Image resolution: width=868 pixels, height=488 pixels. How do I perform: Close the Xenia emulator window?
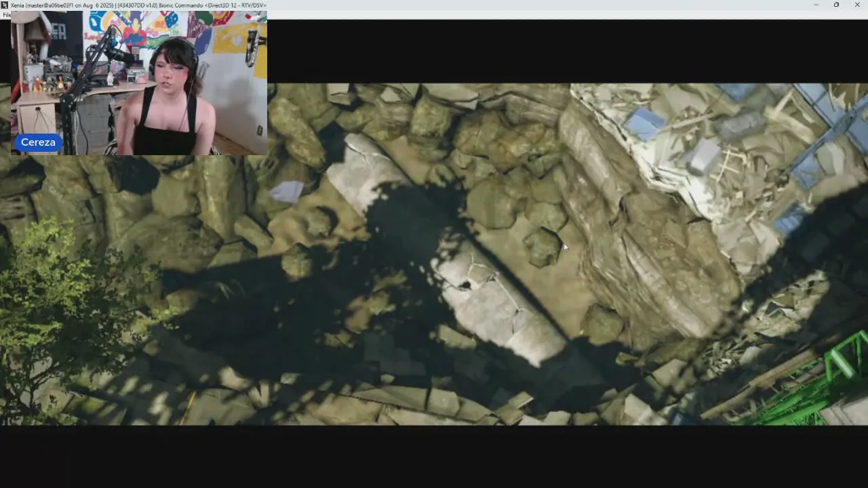[x=857, y=5]
